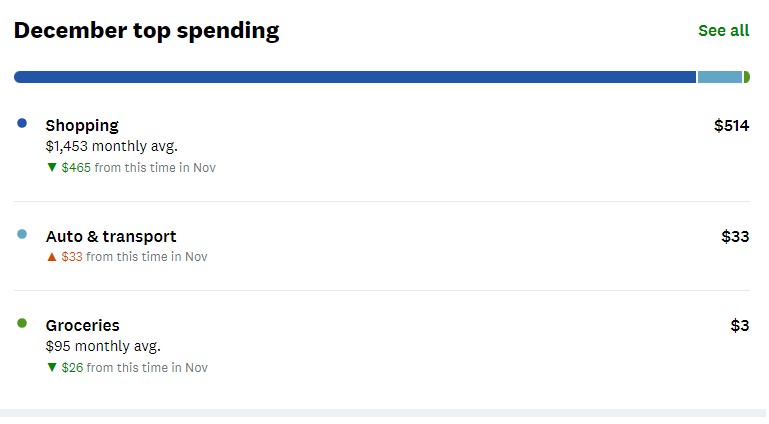769x424 pixels.
Task: Open the Groceries category
Action: click(82, 325)
